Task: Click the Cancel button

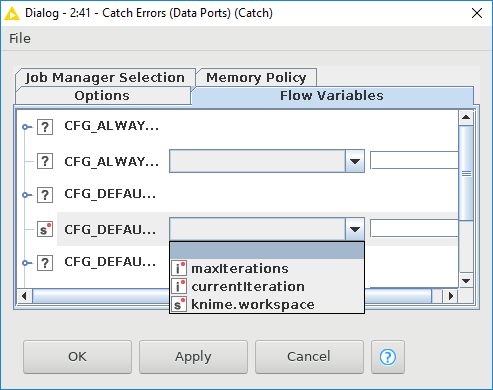Action: [309, 357]
